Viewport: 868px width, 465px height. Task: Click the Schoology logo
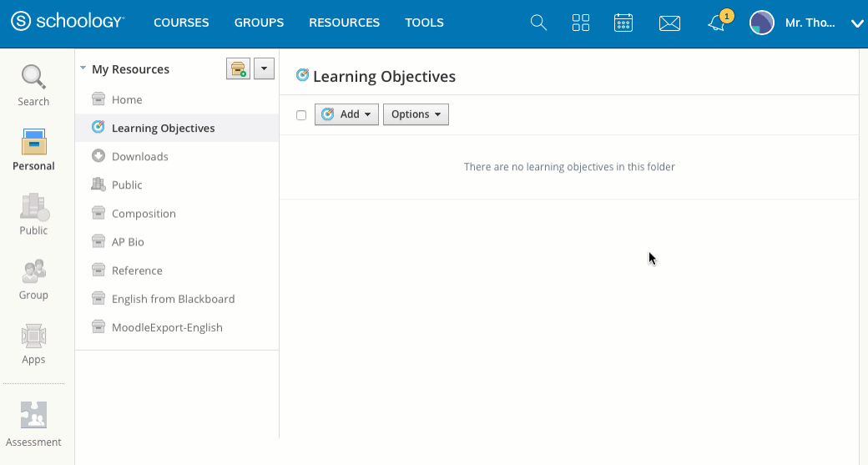point(68,23)
